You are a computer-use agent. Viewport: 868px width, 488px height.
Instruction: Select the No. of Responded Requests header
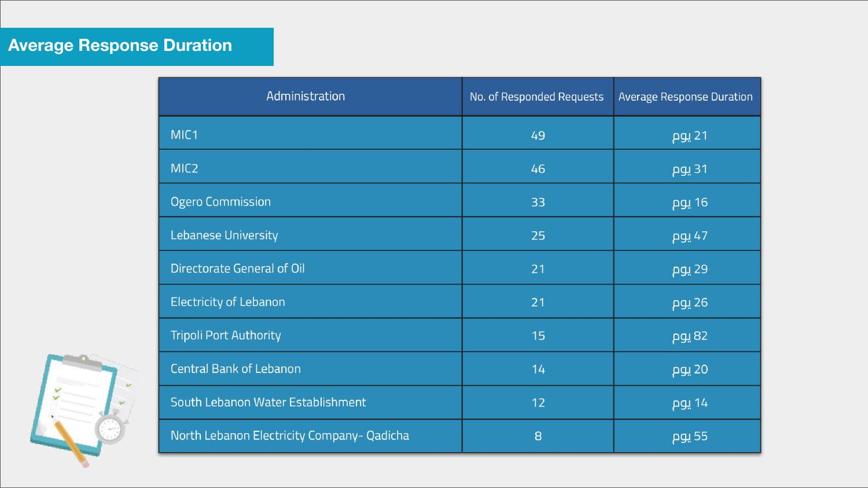coord(538,97)
